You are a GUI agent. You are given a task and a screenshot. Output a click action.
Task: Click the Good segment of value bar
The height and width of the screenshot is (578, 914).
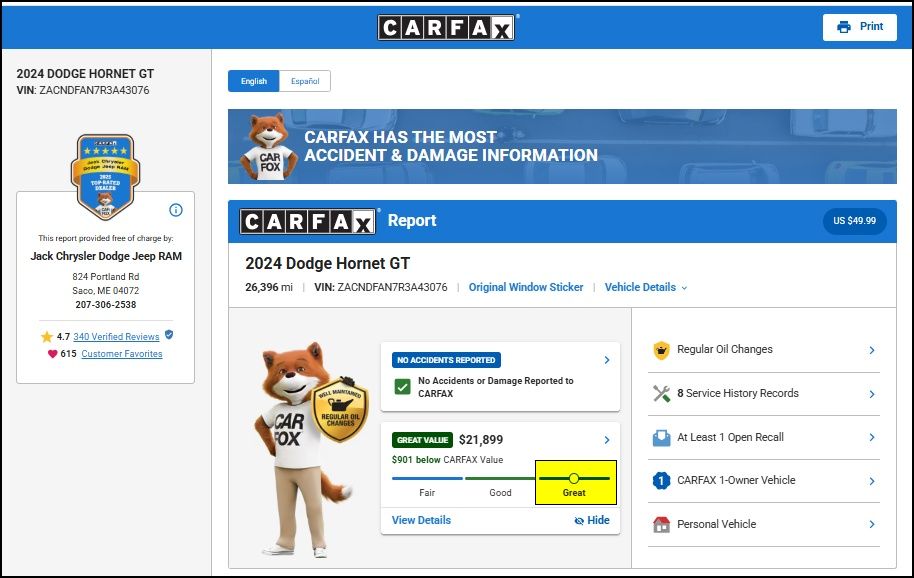[500, 478]
